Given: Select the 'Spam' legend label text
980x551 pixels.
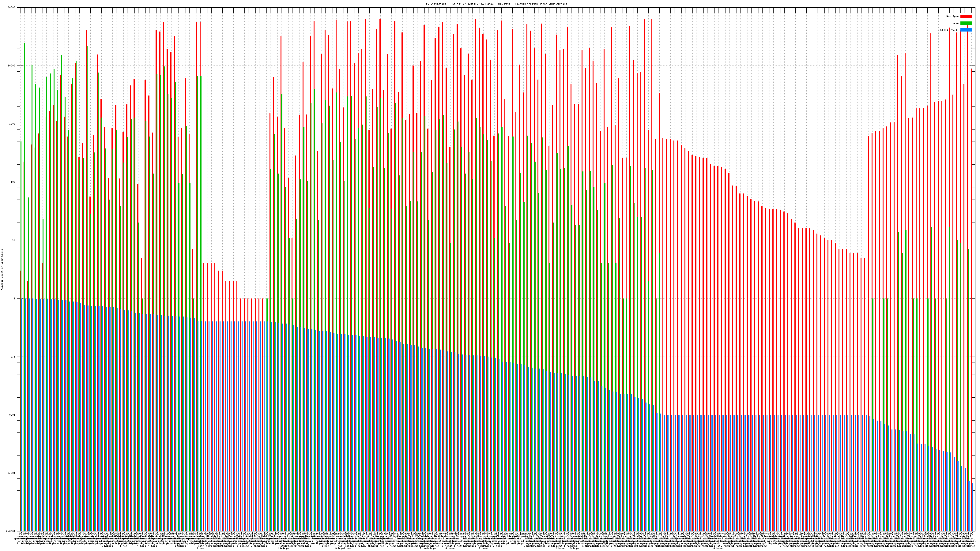Looking at the screenshot, I should 956,23.
